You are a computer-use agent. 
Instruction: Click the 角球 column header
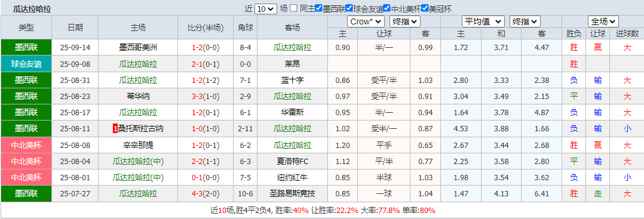(245, 27)
